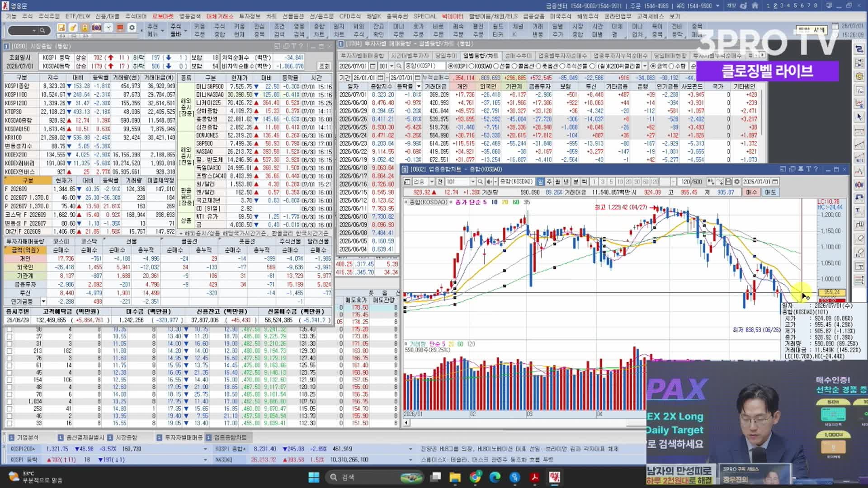Click the magnifier search icon in search box
The image size is (868, 488).
(x=42, y=30)
